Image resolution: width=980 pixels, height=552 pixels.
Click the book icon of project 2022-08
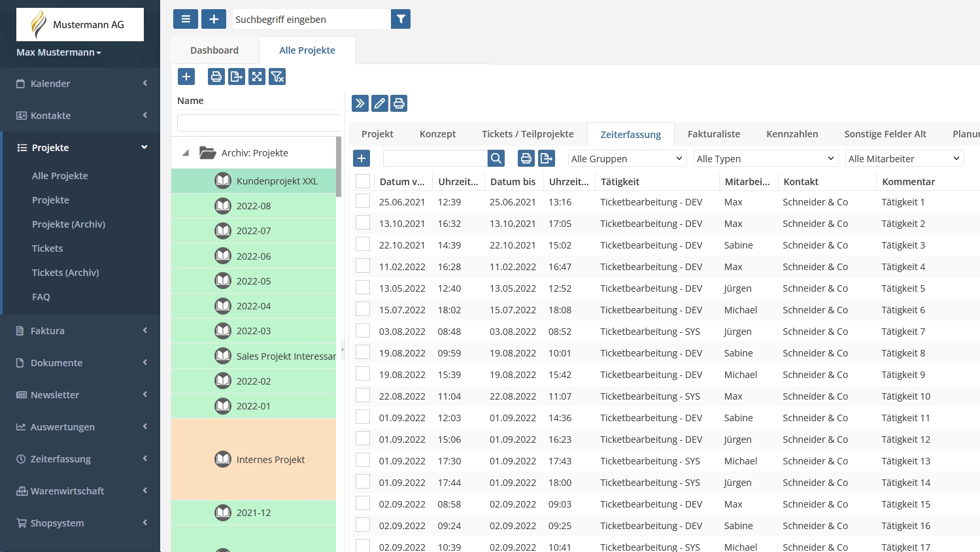(x=223, y=206)
